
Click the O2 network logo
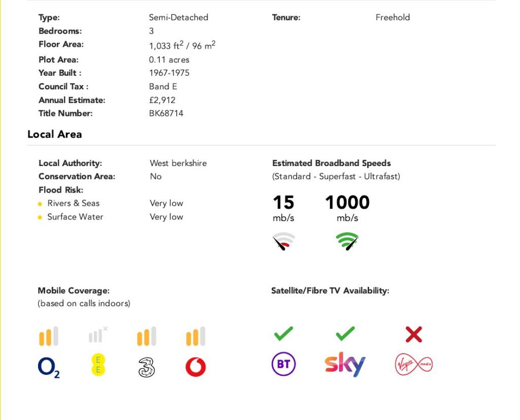tap(48, 367)
